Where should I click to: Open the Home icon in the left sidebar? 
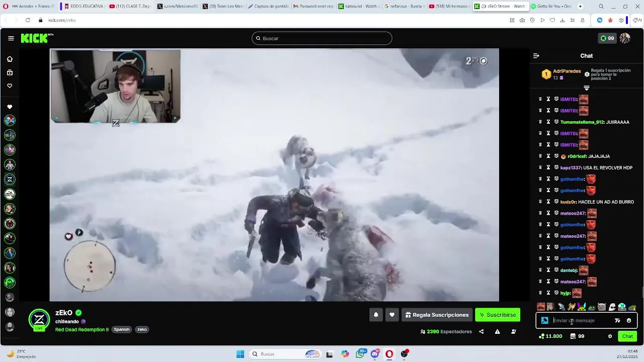(10, 59)
